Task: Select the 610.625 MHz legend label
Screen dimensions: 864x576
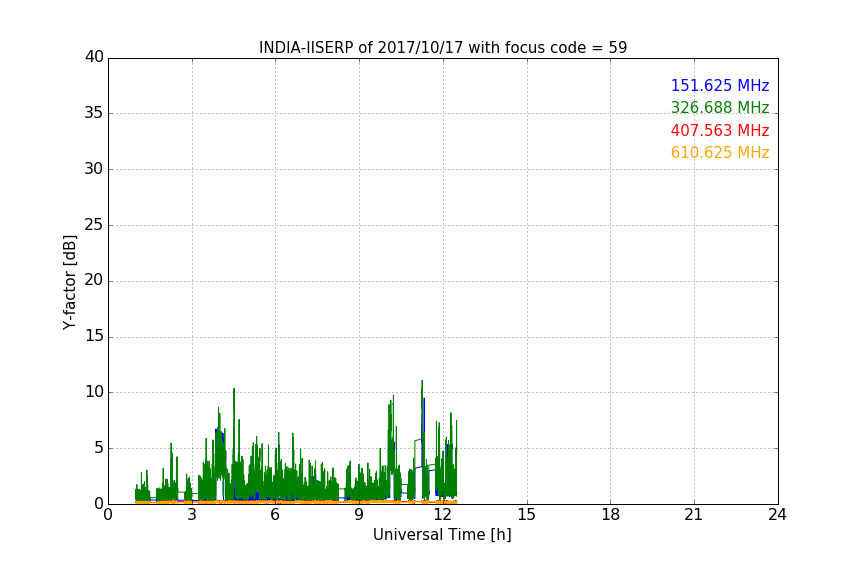Action: click(x=720, y=153)
